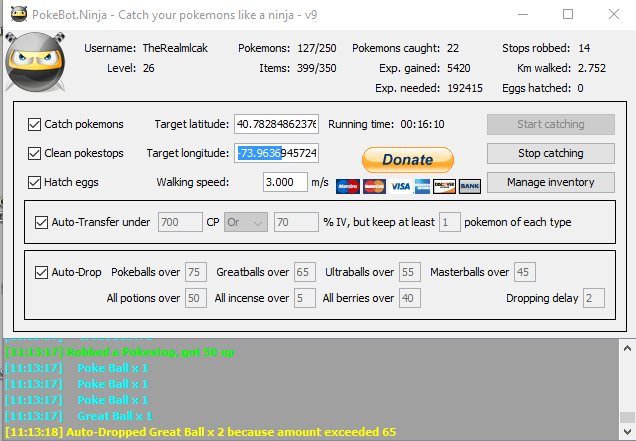Click the Greatballs over field 65
This screenshot has width=636, height=441.
(305, 272)
